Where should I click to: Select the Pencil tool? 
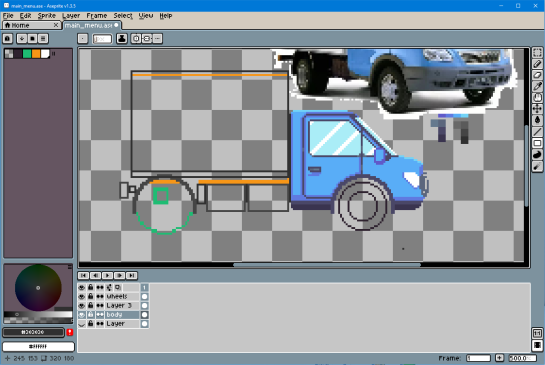(537, 64)
